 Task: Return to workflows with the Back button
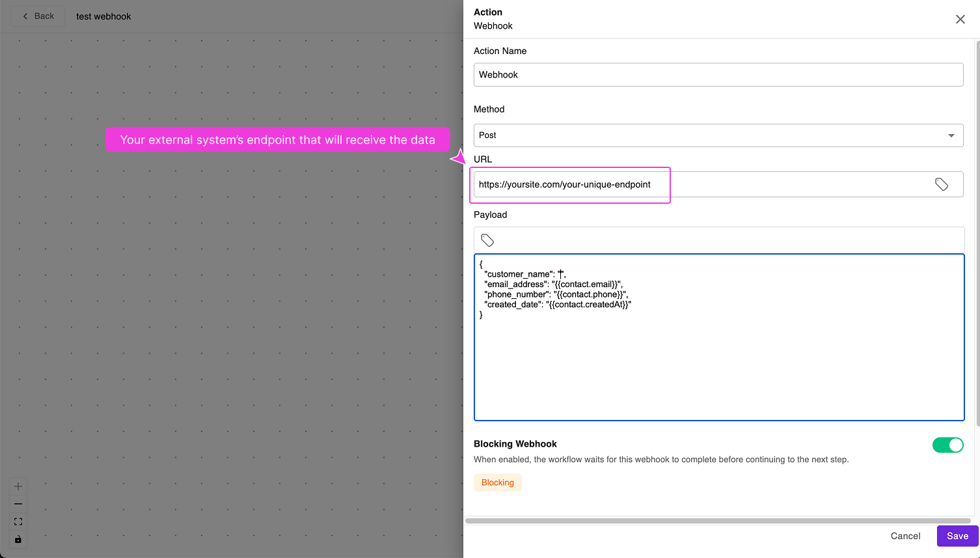37,16
